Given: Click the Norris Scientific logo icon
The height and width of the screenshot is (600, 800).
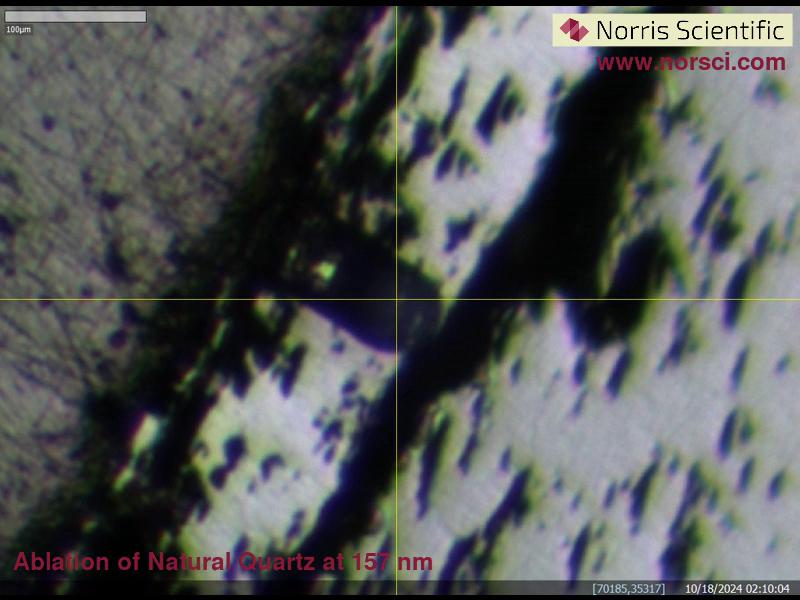Looking at the screenshot, I should pos(574,30).
